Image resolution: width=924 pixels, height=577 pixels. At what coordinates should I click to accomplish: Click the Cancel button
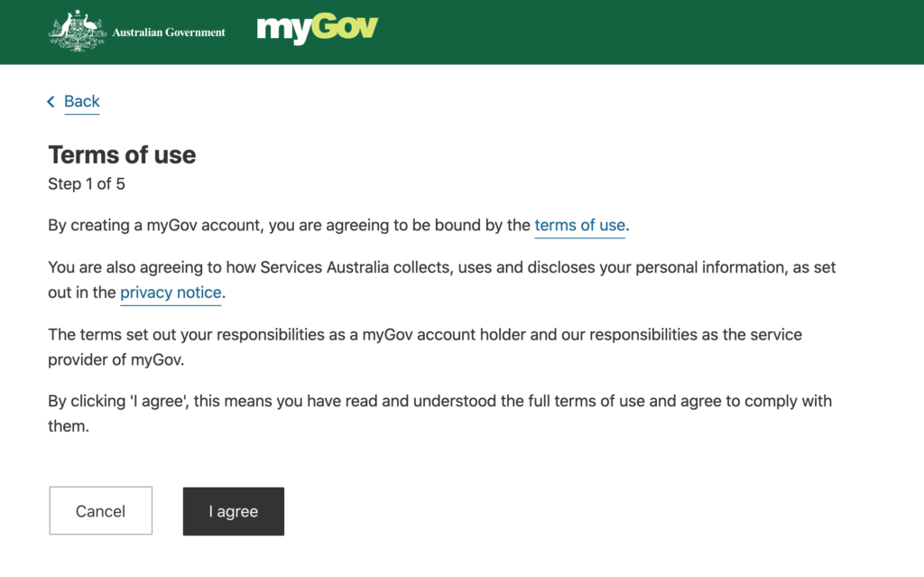click(x=101, y=511)
